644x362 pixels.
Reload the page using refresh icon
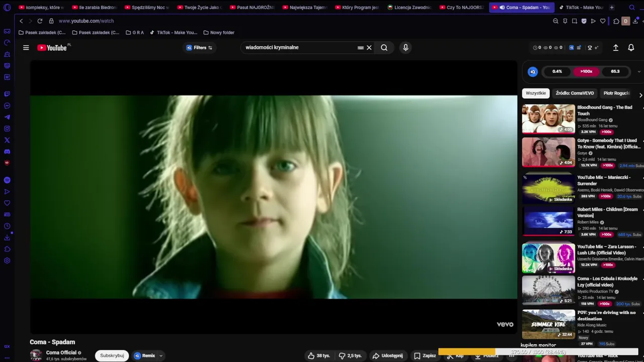click(40, 21)
